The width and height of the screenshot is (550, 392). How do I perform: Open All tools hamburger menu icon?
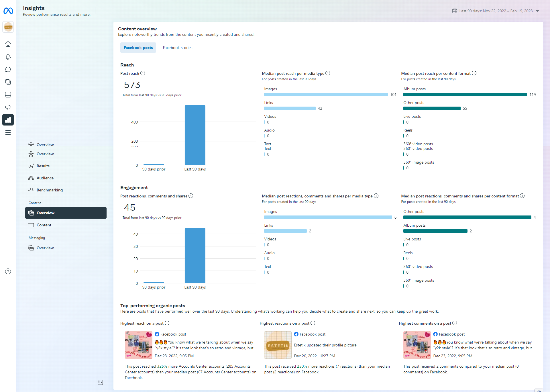(x=8, y=132)
